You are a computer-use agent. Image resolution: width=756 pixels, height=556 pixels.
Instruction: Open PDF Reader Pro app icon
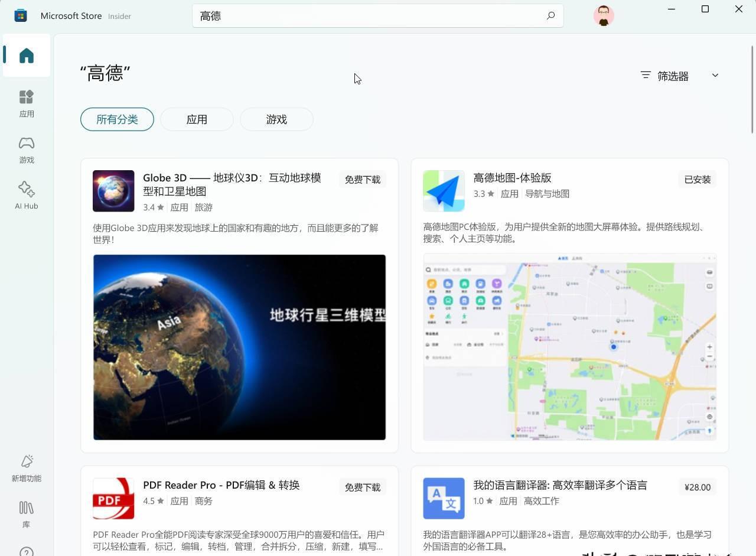[113, 498]
